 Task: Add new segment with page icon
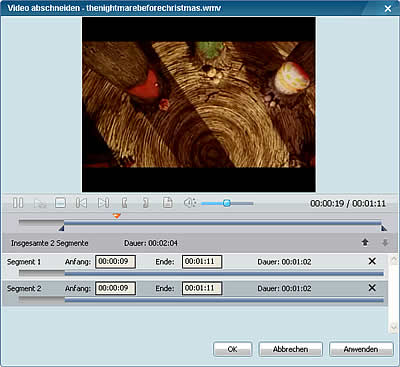click(x=168, y=203)
